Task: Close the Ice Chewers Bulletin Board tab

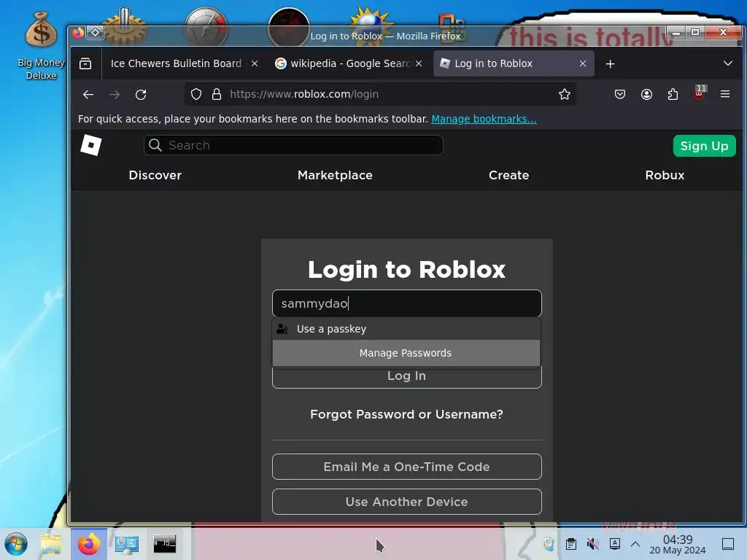Action: (255, 63)
